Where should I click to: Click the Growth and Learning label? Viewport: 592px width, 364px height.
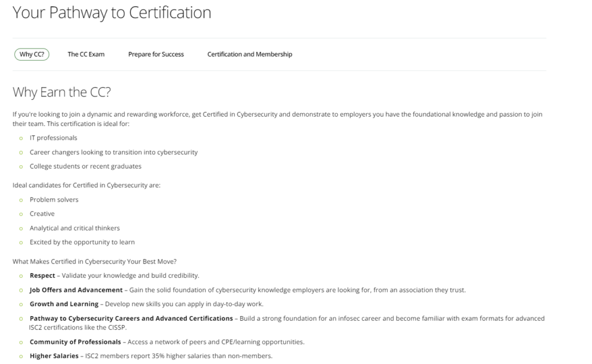coord(64,304)
